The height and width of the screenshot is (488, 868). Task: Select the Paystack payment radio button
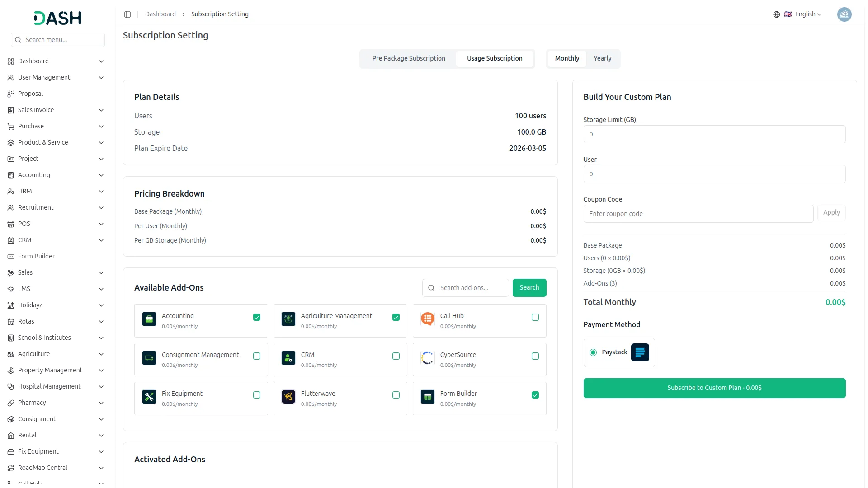tap(593, 352)
